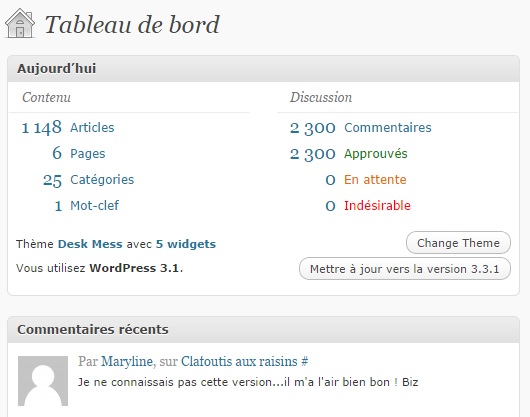The width and height of the screenshot is (530, 417).
Task: Click the 1 148 articles count
Action: tap(42, 128)
